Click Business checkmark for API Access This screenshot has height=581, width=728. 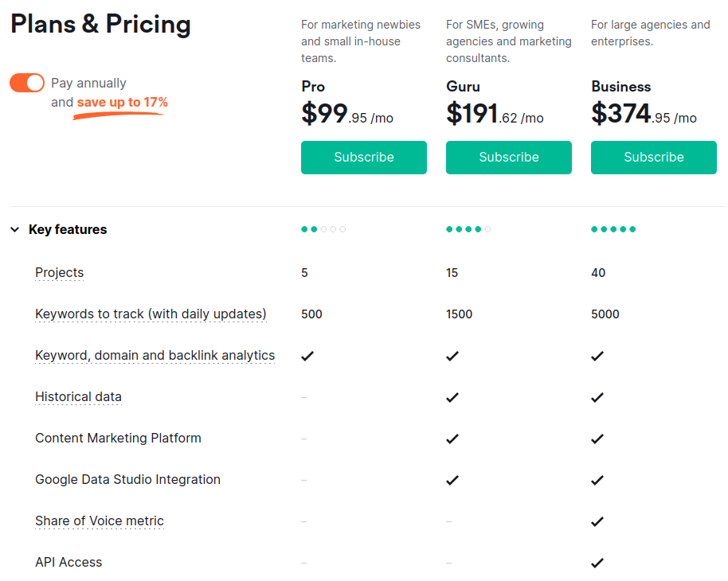click(x=597, y=563)
